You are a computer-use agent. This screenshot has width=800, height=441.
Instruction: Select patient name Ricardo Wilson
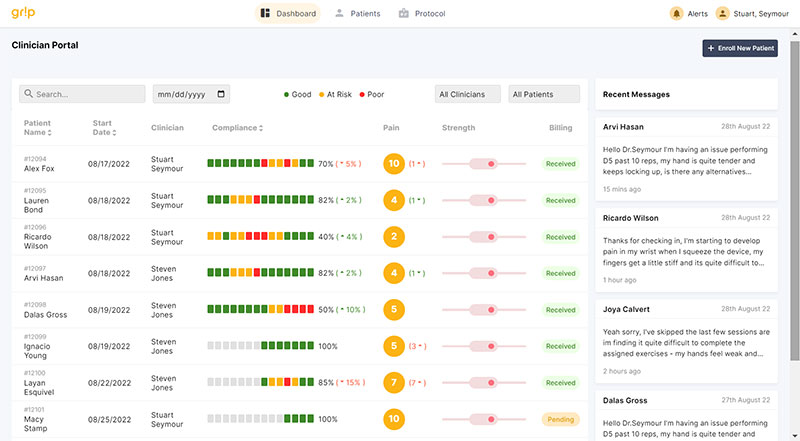pyautogui.click(x=37, y=241)
